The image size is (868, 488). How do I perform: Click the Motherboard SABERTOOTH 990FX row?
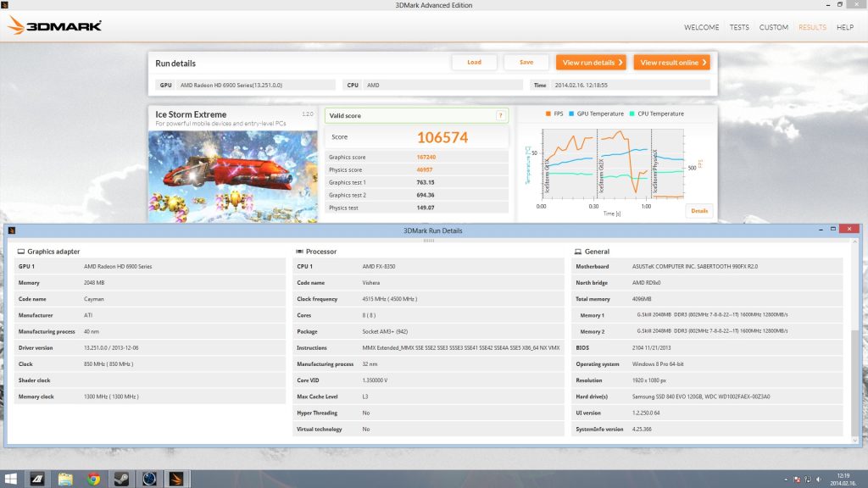707,266
